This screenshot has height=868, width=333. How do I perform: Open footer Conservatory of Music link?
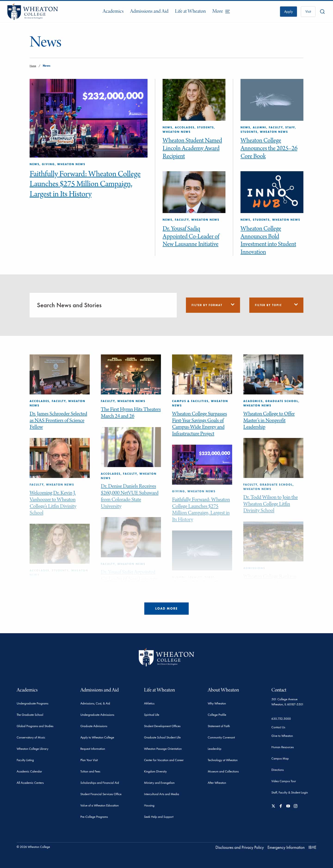click(x=31, y=737)
